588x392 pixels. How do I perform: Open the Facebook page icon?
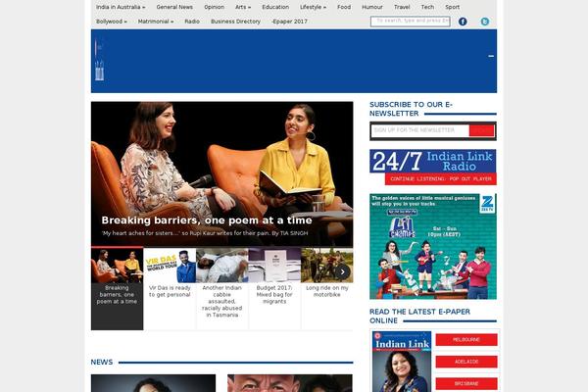point(463,22)
